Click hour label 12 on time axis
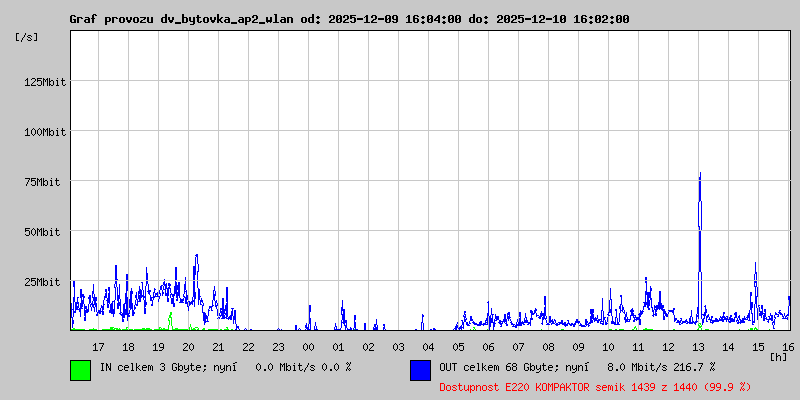Screen dimensions: 800x400 coord(668,347)
